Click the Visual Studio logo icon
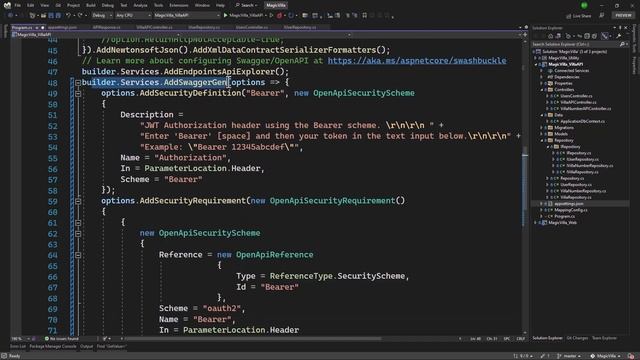This screenshot has width=640, height=360. (7, 5)
